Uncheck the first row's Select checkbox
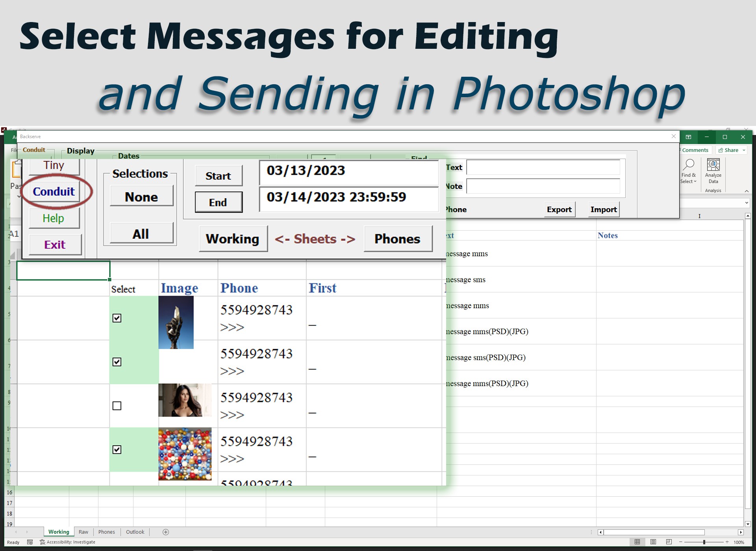The image size is (756, 551). (x=117, y=318)
